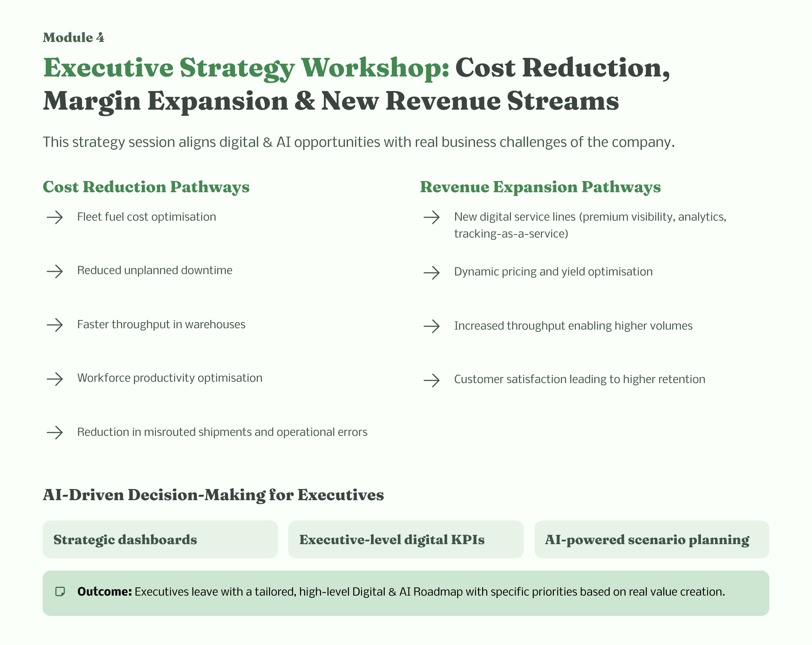The height and width of the screenshot is (645, 812).
Task: Select the AI-powered scenario planning card
Action: [x=652, y=539]
